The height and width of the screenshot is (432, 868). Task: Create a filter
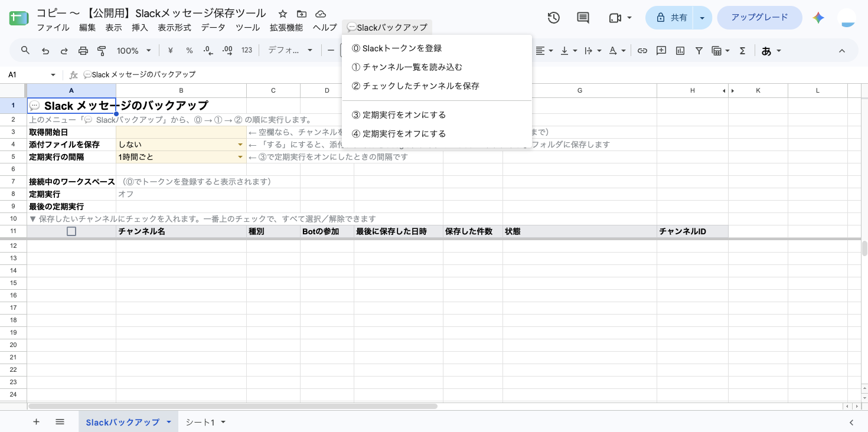click(699, 51)
